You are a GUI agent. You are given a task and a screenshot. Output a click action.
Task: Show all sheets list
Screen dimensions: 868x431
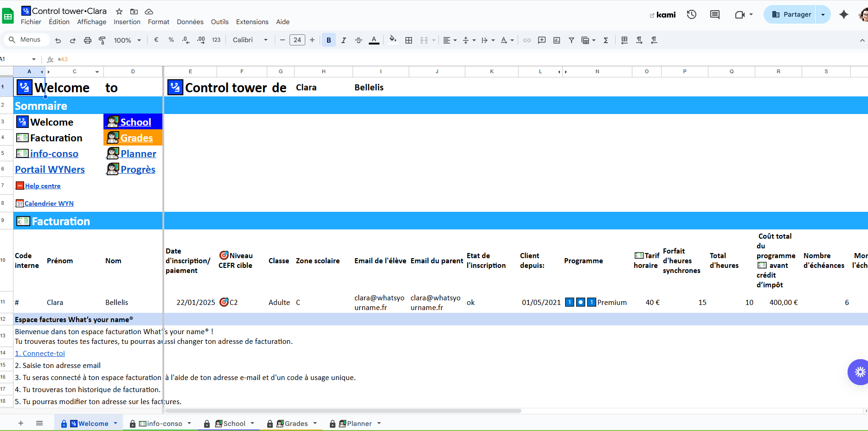(39, 423)
